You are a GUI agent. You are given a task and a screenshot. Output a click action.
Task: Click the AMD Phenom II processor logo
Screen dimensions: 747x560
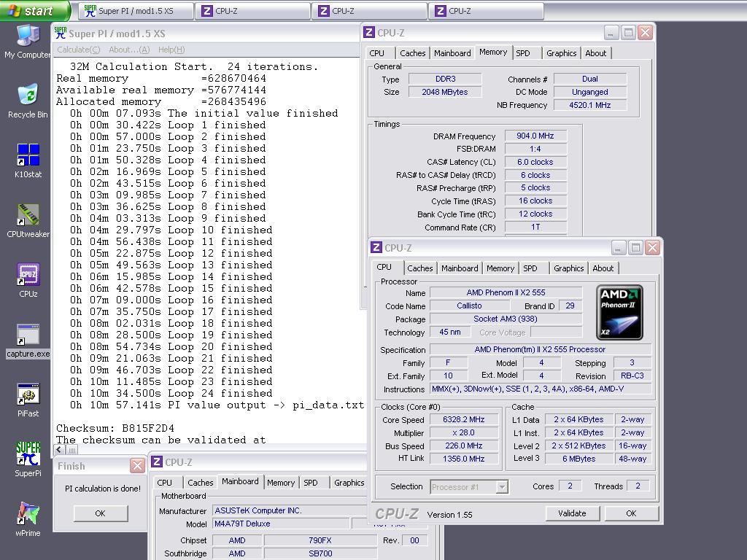tap(620, 312)
